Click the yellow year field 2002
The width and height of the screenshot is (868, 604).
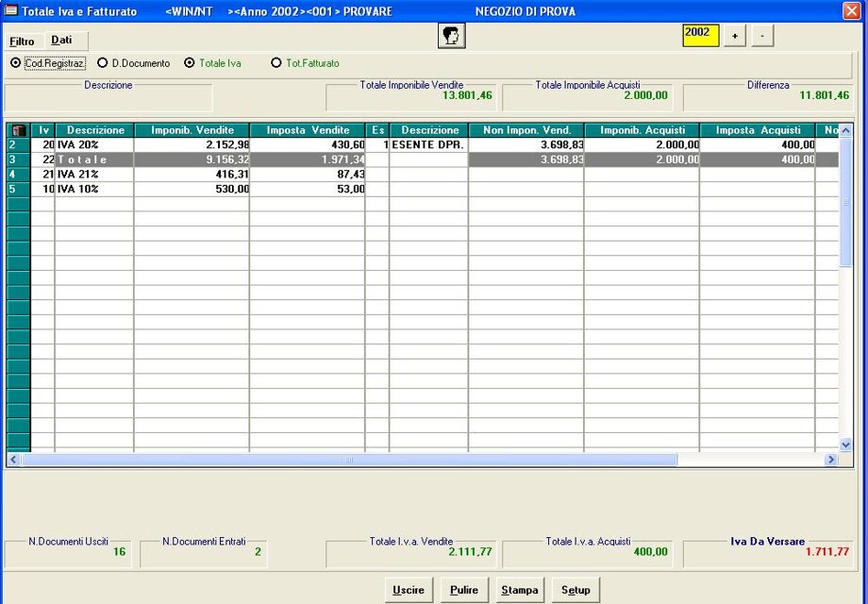pos(700,35)
